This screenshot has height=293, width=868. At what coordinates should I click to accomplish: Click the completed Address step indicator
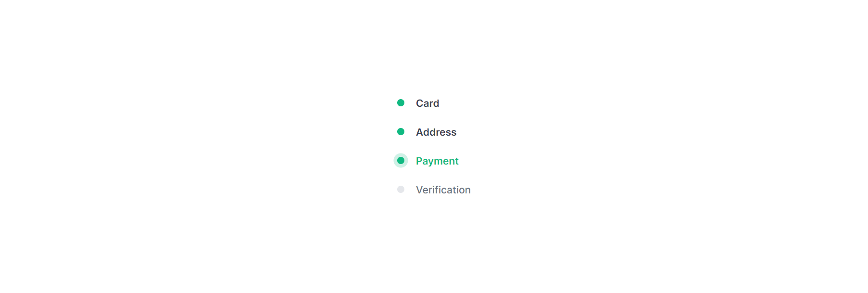click(401, 132)
